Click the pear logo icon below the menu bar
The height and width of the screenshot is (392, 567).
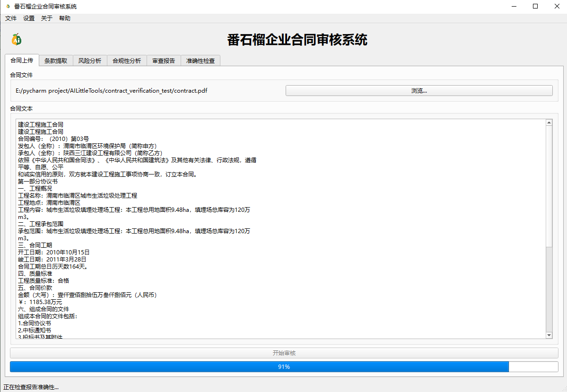16,40
